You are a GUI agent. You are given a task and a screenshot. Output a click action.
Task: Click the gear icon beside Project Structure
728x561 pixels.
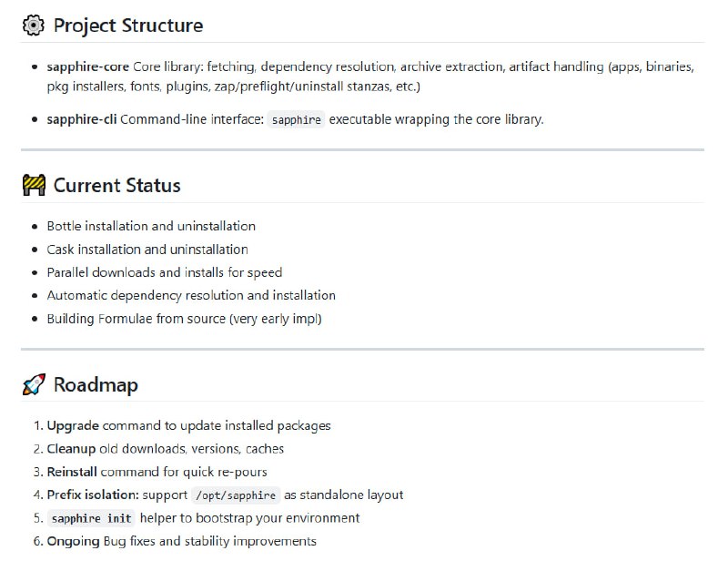(33, 25)
